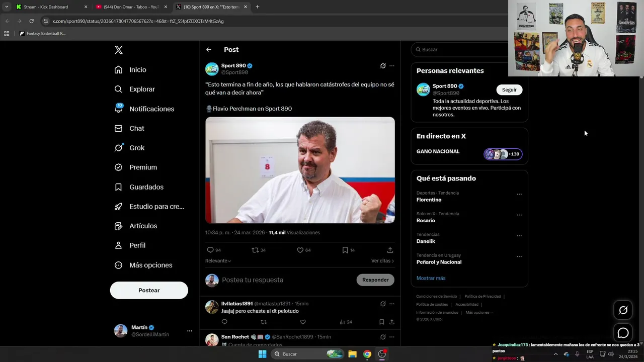Repost llvllatias1891's comment
This screenshot has width=644, height=362.
click(264, 322)
